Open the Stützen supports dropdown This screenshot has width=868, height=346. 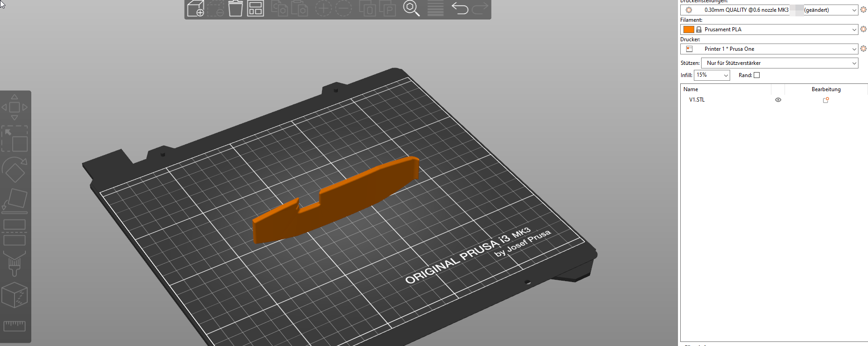pos(780,63)
